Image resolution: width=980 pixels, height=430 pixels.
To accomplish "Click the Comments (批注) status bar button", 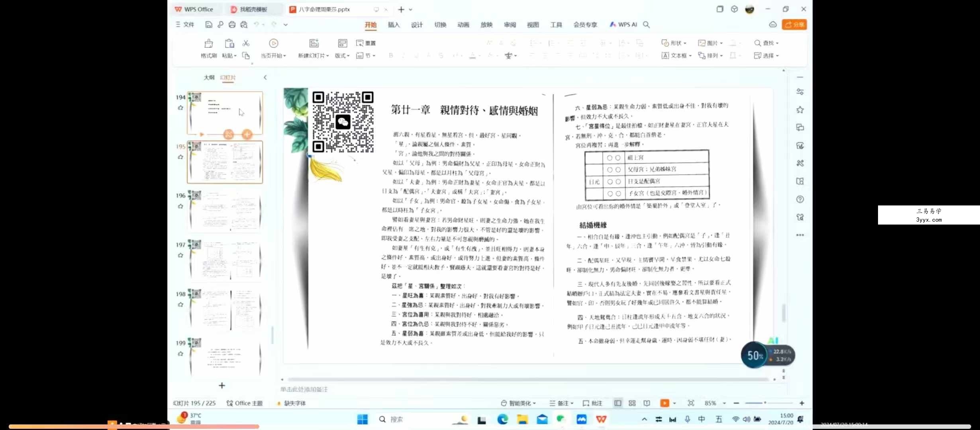I will click(592, 403).
